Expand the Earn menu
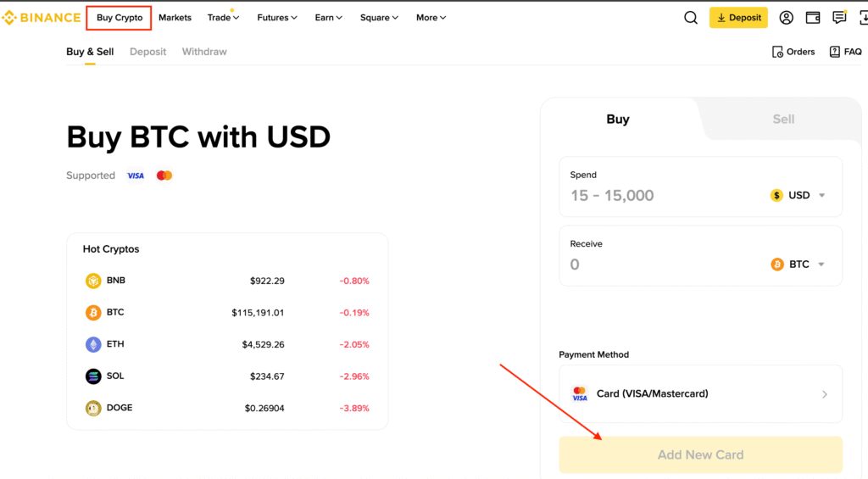868x479 pixels. (328, 18)
